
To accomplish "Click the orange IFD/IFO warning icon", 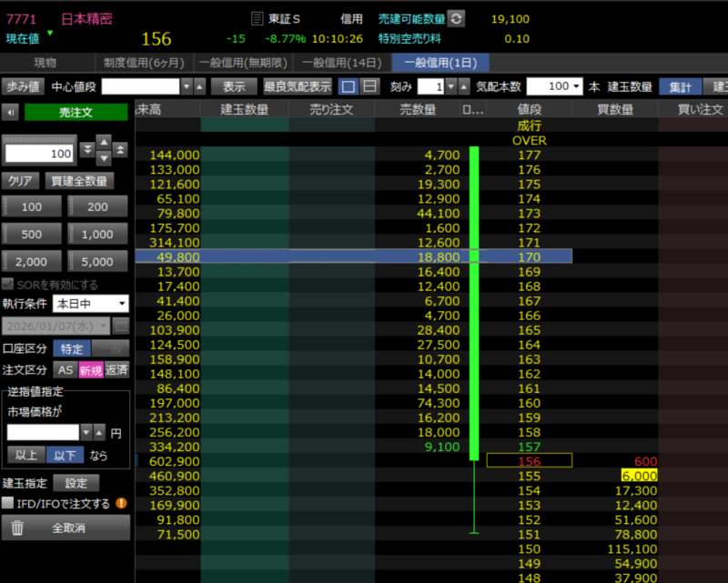I will point(121,503).
